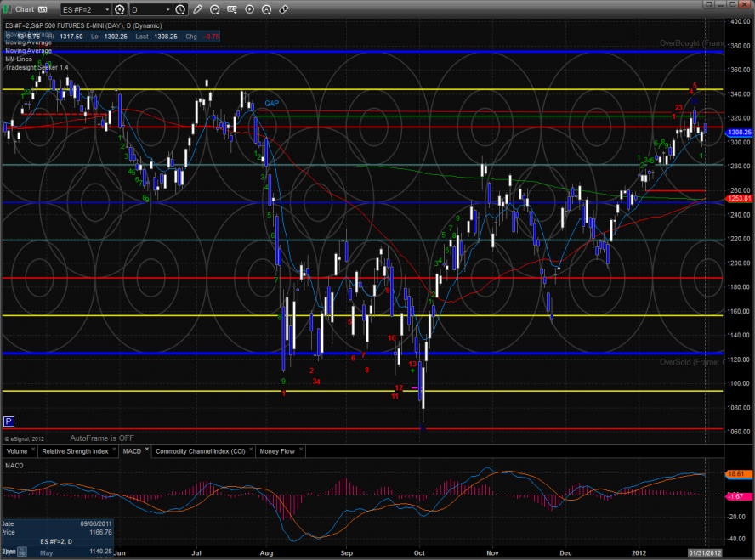Screen dimensions: 755x560
Task: Click the 09/06/2011 date in cursor window
Action: pos(95,523)
